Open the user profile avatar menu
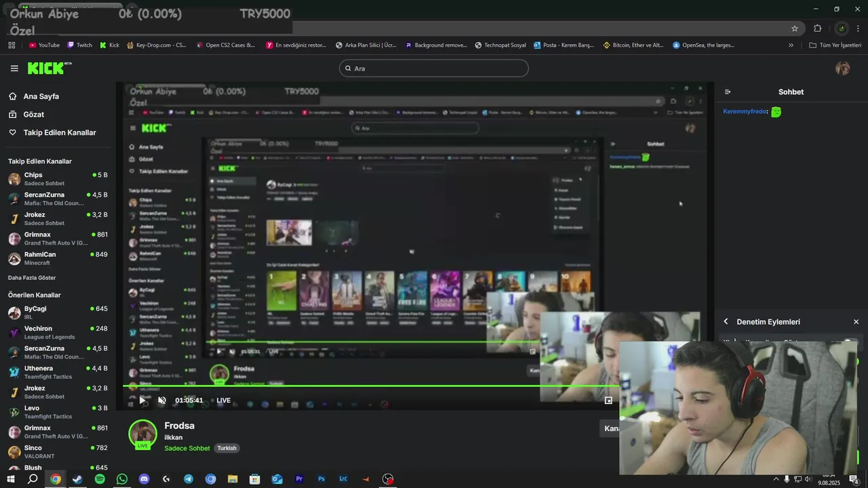 (x=843, y=68)
